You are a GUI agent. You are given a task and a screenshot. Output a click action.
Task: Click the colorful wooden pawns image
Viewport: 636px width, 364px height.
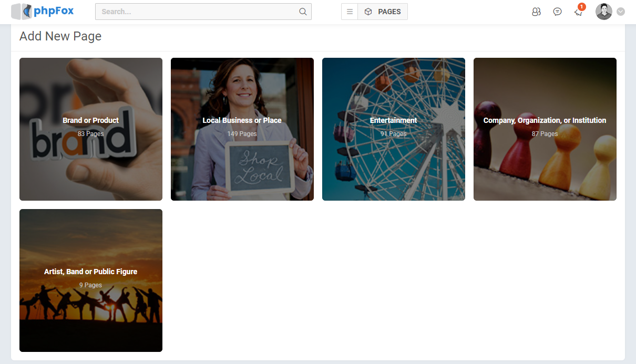click(545, 168)
